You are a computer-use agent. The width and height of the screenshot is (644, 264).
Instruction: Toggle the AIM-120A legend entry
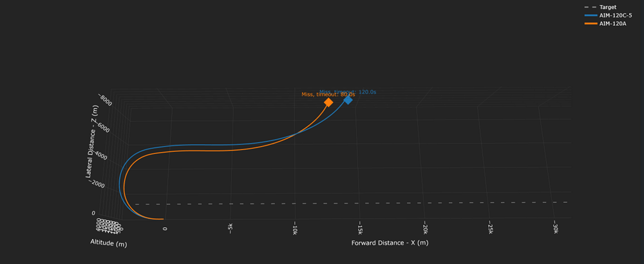coord(605,23)
